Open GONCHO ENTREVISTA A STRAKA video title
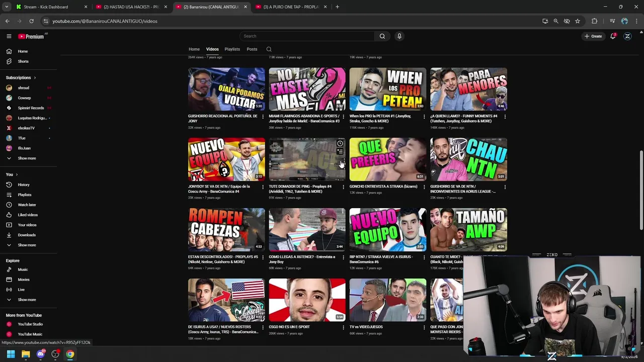 pyautogui.click(x=383, y=187)
